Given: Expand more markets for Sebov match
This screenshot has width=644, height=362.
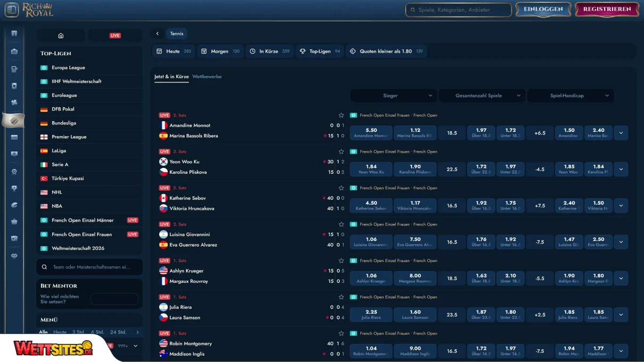Looking at the screenshot, I should point(621,206).
